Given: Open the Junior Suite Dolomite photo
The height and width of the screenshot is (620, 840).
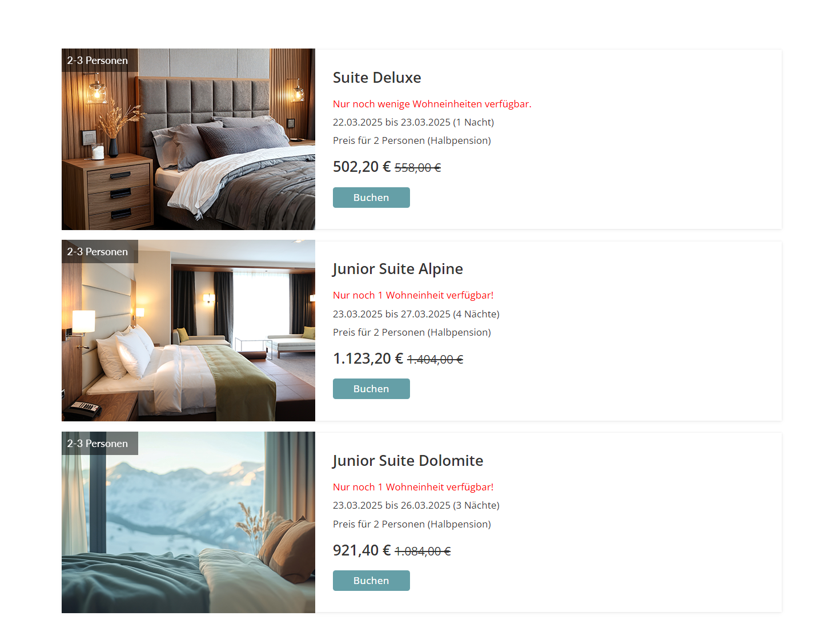Looking at the screenshot, I should tap(188, 522).
